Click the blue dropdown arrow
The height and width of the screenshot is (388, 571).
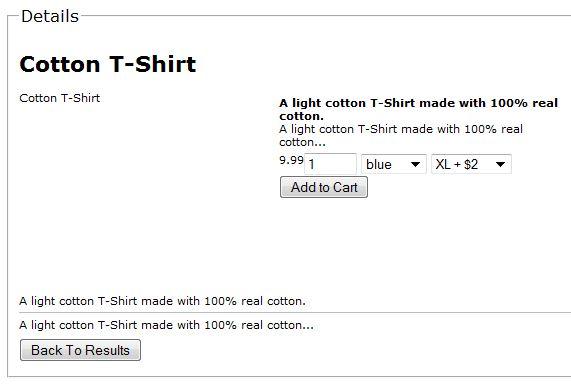(415, 165)
